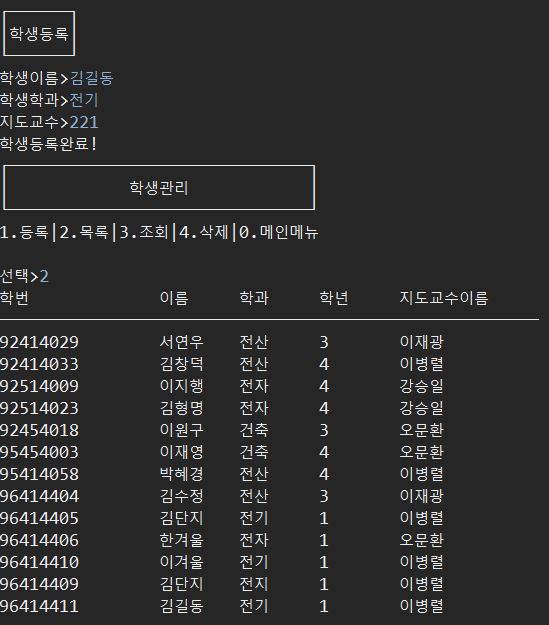Click the 학년 column header

coord(334,298)
